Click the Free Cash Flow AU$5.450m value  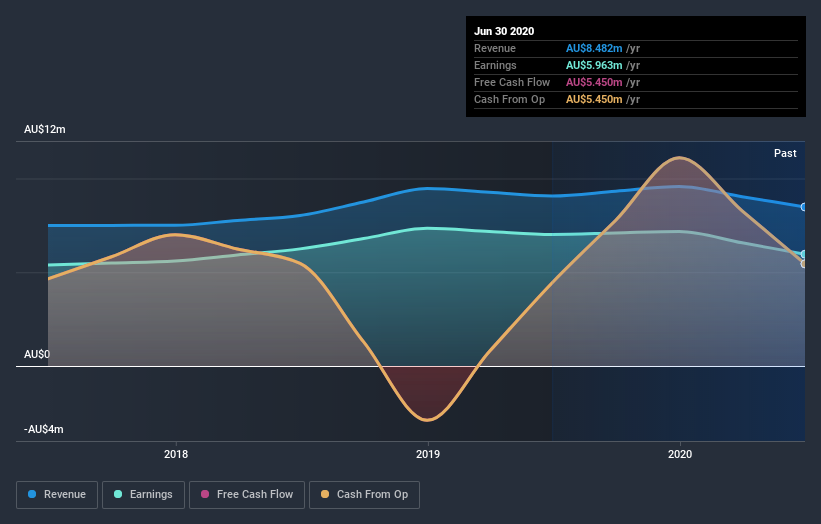(x=594, y=82)
